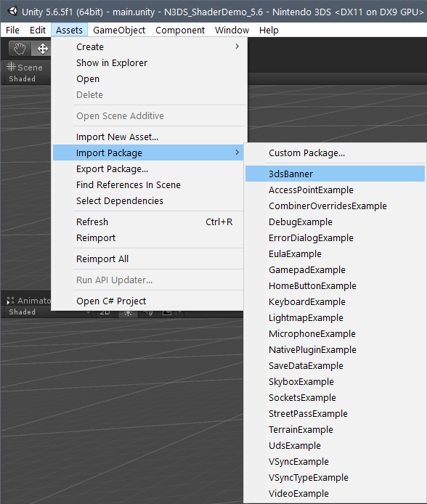The image size is (427, 504).
Task: Import the SkyboxExample package
Action: [335, 382]
